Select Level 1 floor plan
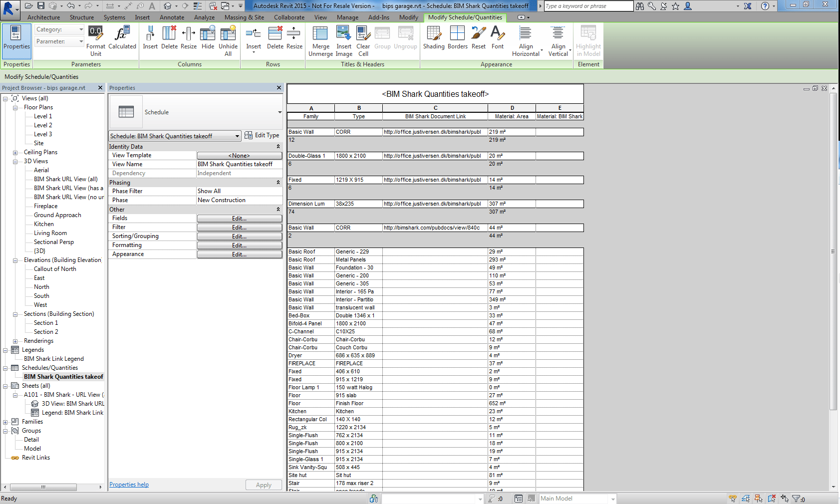 [x=43, y=116]
